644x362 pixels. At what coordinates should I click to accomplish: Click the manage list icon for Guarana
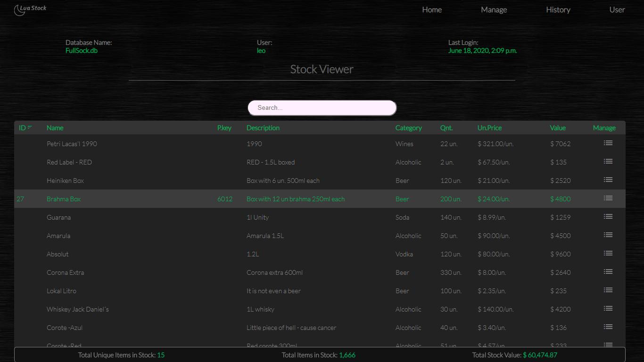pyautogui.click(x=608, y=217)
